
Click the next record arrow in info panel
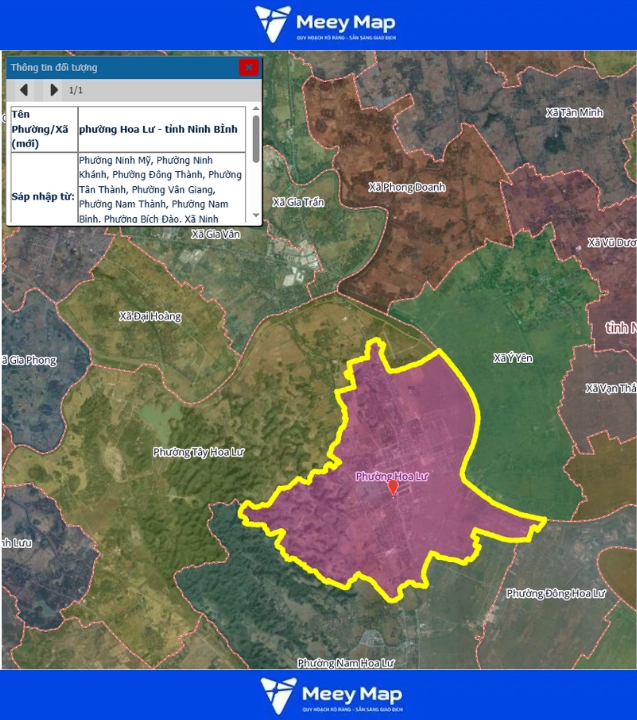pos(53,90)
